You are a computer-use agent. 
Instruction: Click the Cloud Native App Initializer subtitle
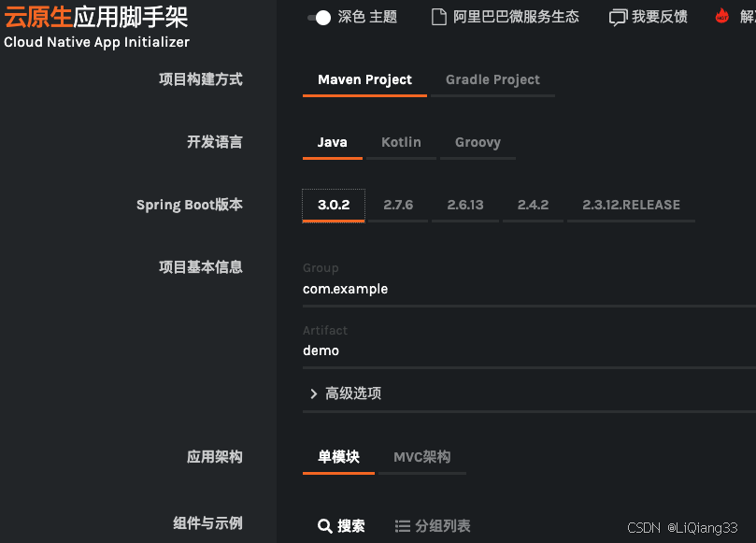pyautogui.click(x=96, y=42)
